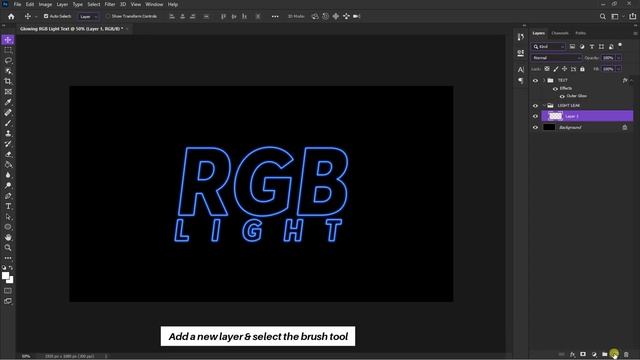
Task: Select the Spot Healing Brush tool
Action: (8, 113)
